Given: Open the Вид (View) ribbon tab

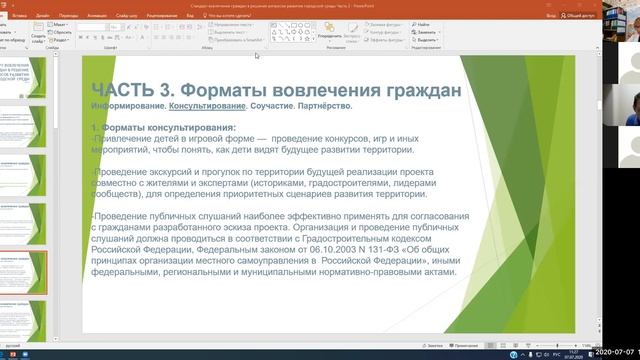Looking at the screenshot, I should (x=190, y=16).
